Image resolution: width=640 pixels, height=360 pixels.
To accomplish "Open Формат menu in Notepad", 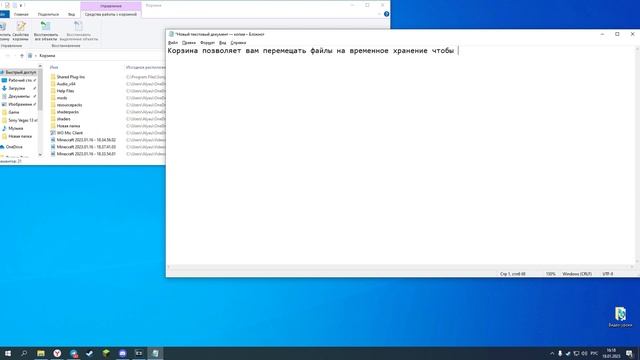I will click(207, 42).
